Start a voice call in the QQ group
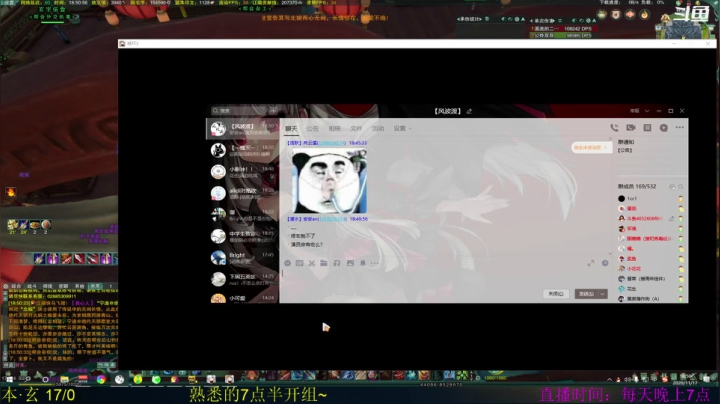The width and height of the screenshot is (720, 404). (x=614, y=128)
